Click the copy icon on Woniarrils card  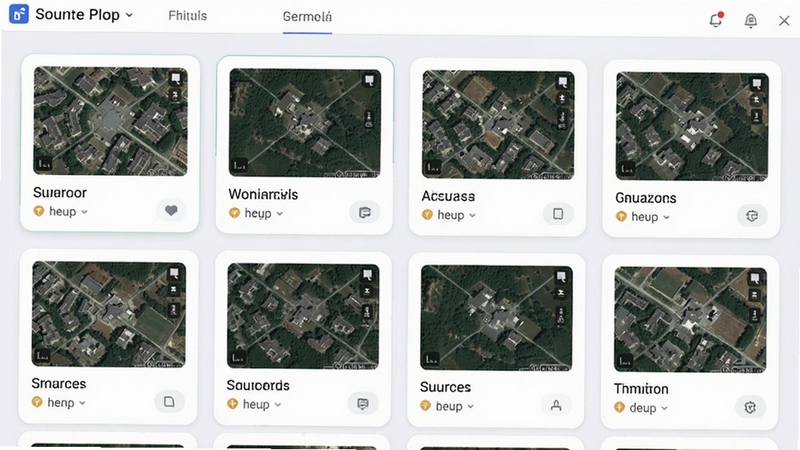(364, 212)
